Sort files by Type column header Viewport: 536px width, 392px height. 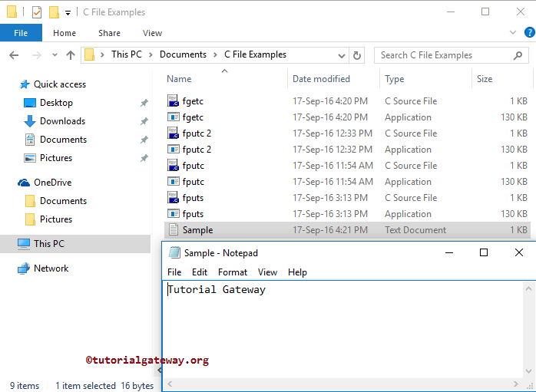coord(395,79)
